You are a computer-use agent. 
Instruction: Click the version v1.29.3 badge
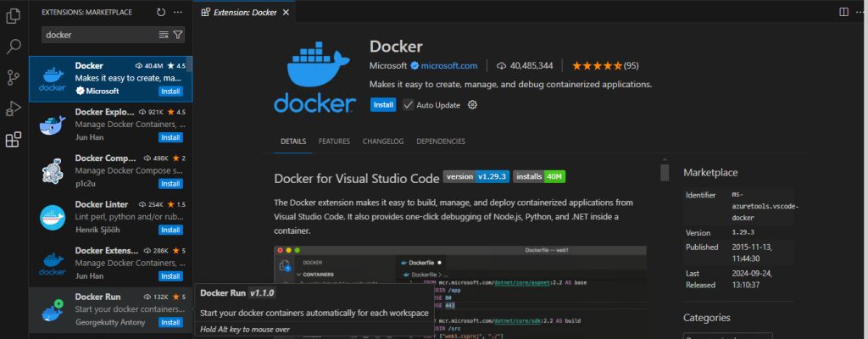[476, 176]
